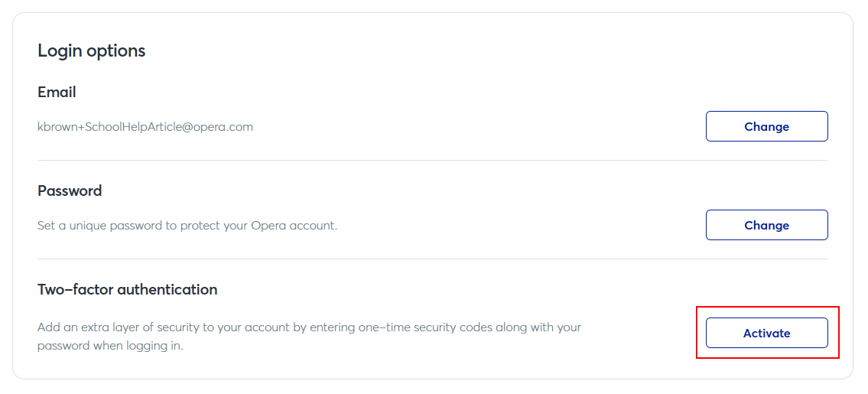868x394 pixels.
Task: Select the Email section label
Action: (x=57, y=92)
